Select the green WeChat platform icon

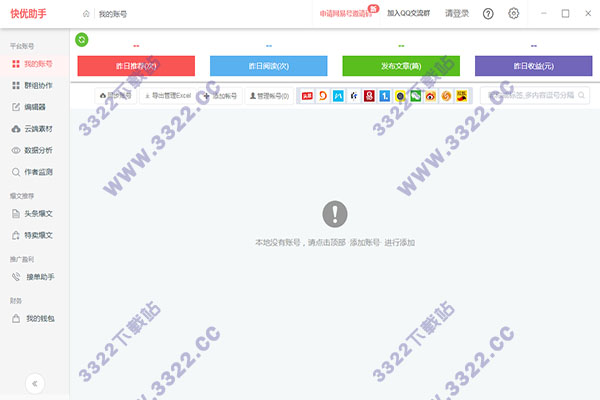(x=416, y=96)
